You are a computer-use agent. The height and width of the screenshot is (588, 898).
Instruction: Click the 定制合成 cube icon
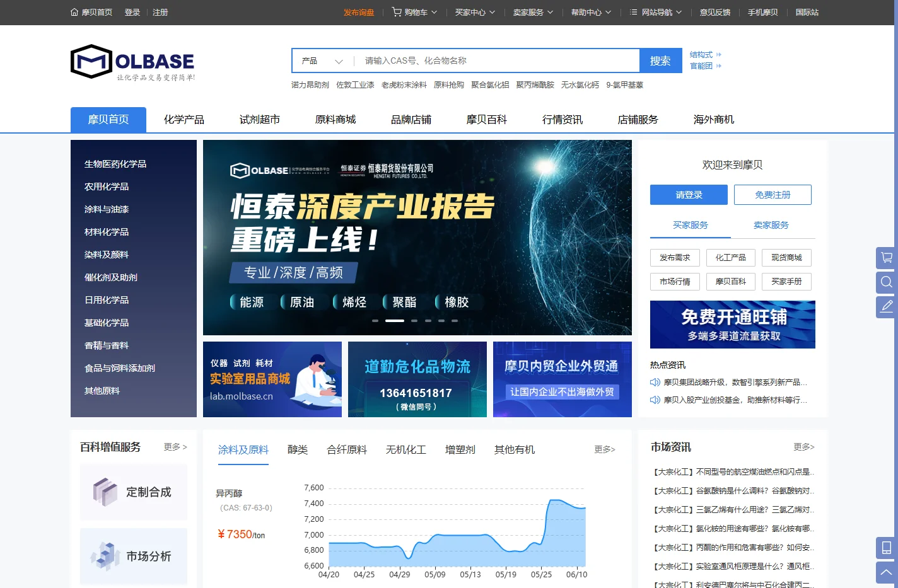coord(105,492)
